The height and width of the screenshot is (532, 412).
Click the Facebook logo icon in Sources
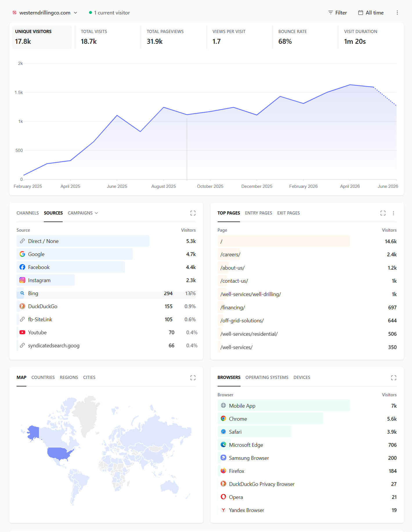[22, 267]
